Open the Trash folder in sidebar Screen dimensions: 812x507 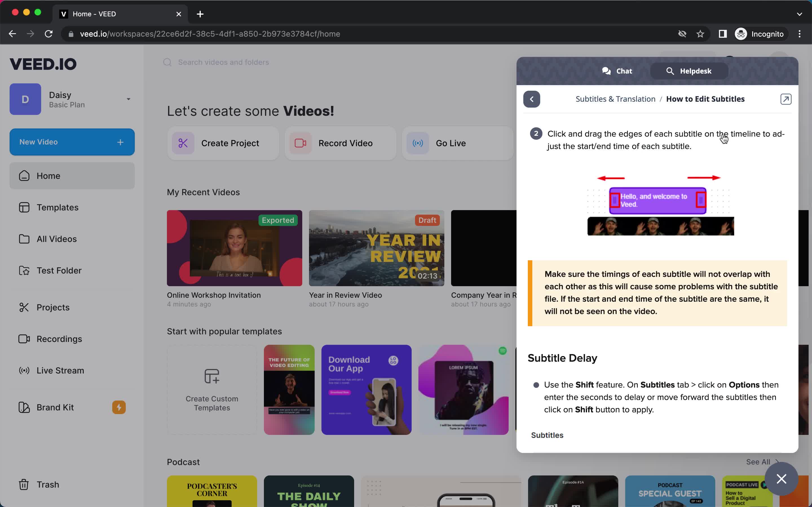pos(48,484)
